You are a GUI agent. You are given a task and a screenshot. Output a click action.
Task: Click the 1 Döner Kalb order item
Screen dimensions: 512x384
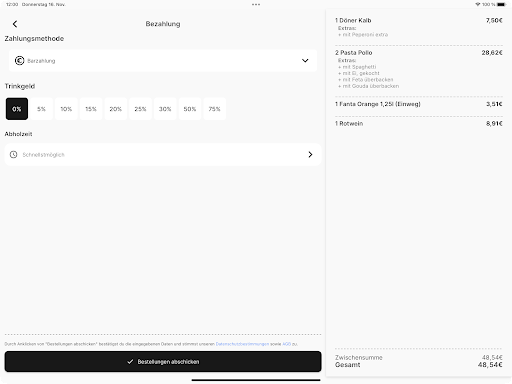point(353,20)
